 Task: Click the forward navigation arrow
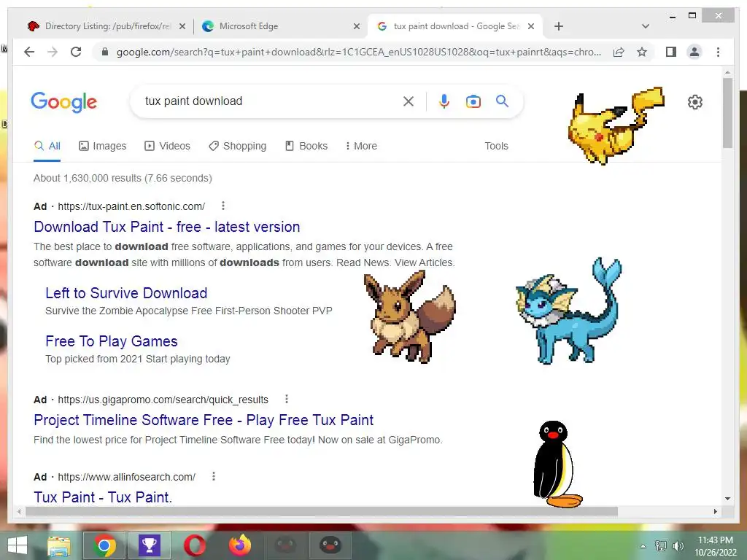tap(53, 52)
